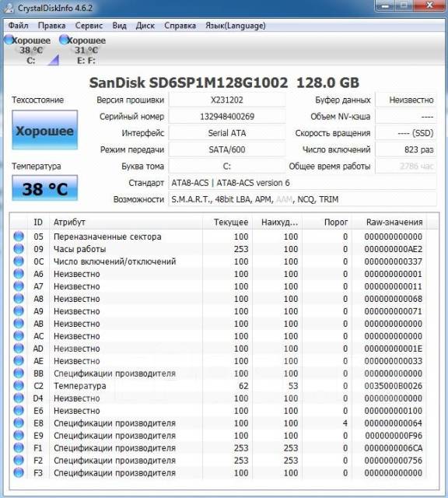448x498 pixels.
Task: Click the status orb for the E: F: disk
Action: [x=64, y=40]
